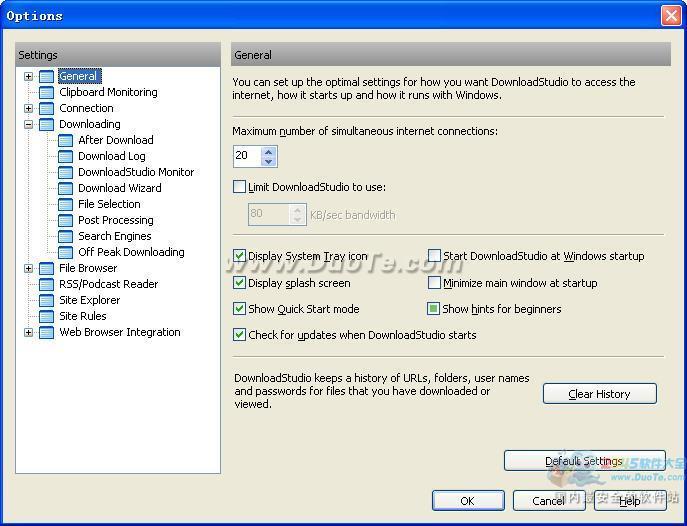
Task: Decrease maximum simultaneous connections value
Action: (269, 162)
